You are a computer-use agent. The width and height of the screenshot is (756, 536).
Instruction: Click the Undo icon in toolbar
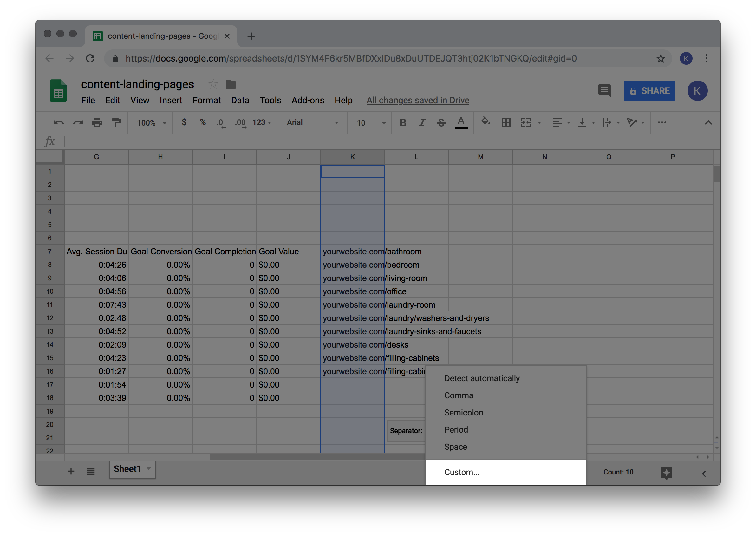(59, 122)
